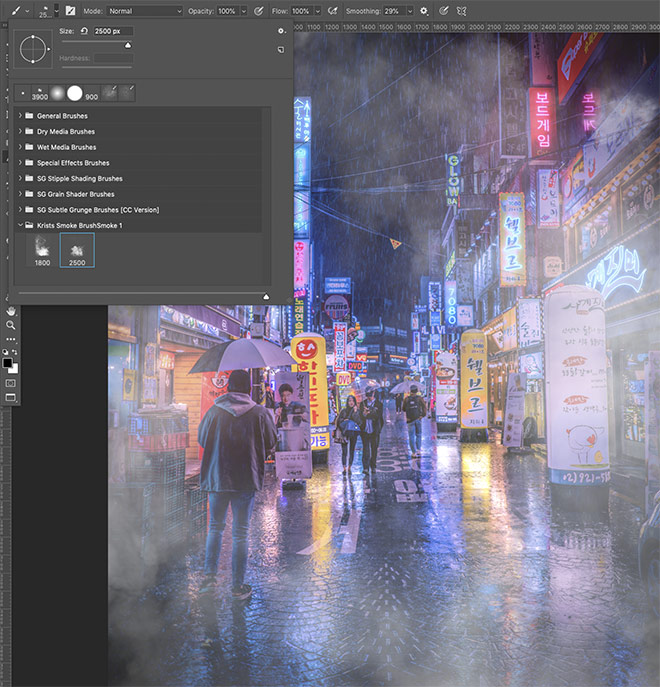Change the screen mode
The width and height of the screenshot is (660, 687).
(11, 397)
